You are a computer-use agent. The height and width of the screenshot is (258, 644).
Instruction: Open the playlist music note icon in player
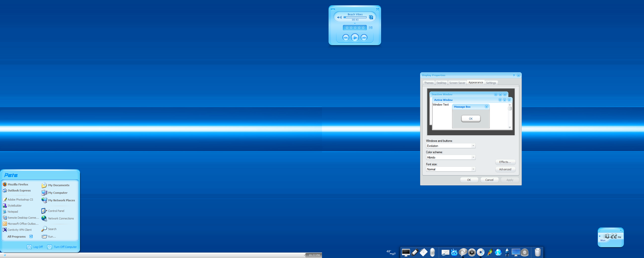(x=371, y=17)
